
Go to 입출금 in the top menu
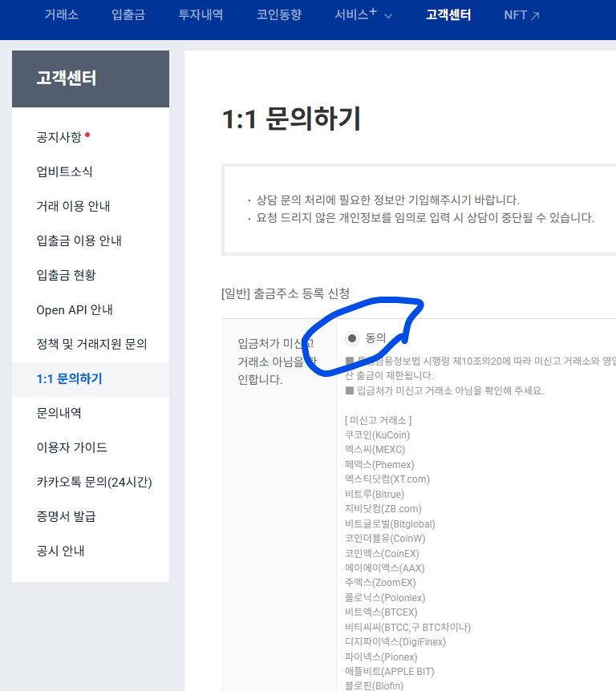point(128,15)
